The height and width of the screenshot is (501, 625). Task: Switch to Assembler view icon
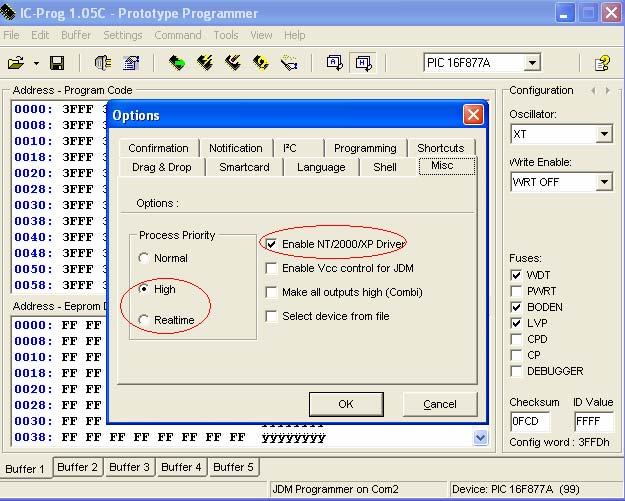click(334, 63)
